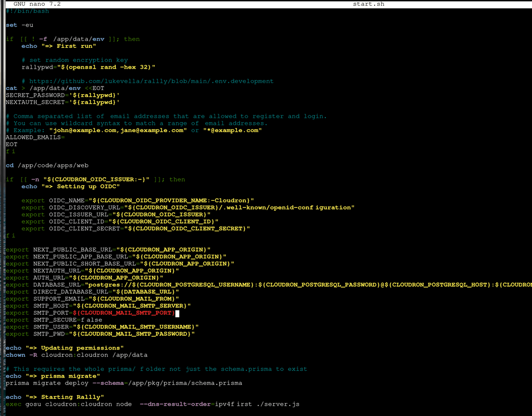The width and height of the screenshot is (532, 416).
Task: Click the NEXTAUTH_SECRET variable line
Action: (x=63, y=102)
